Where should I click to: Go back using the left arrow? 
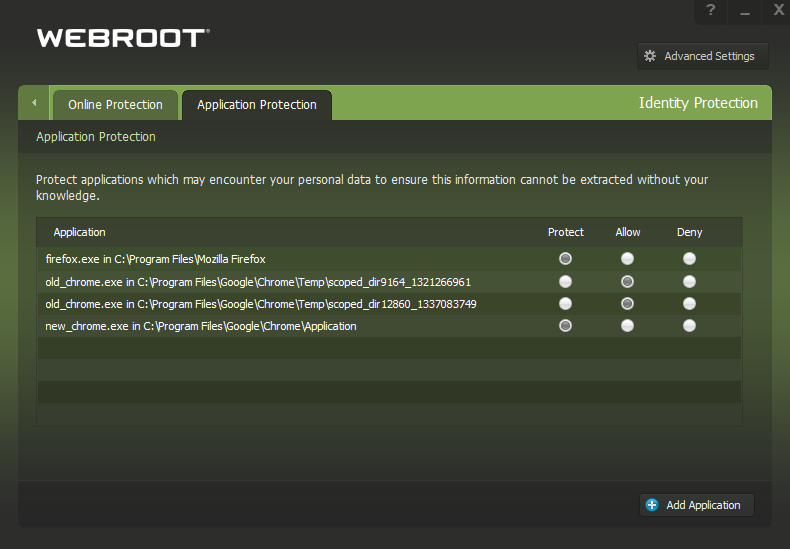click(x=34, y=103)
